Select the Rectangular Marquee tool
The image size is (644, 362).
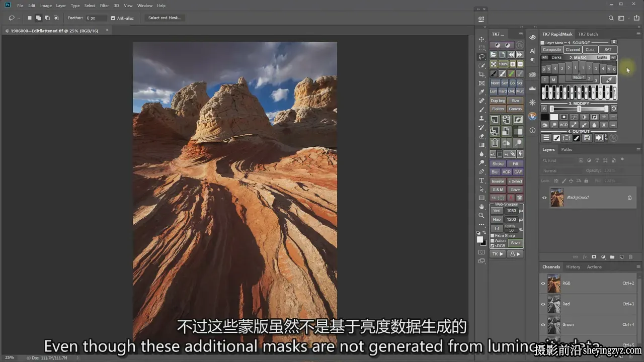click(481, 48)
